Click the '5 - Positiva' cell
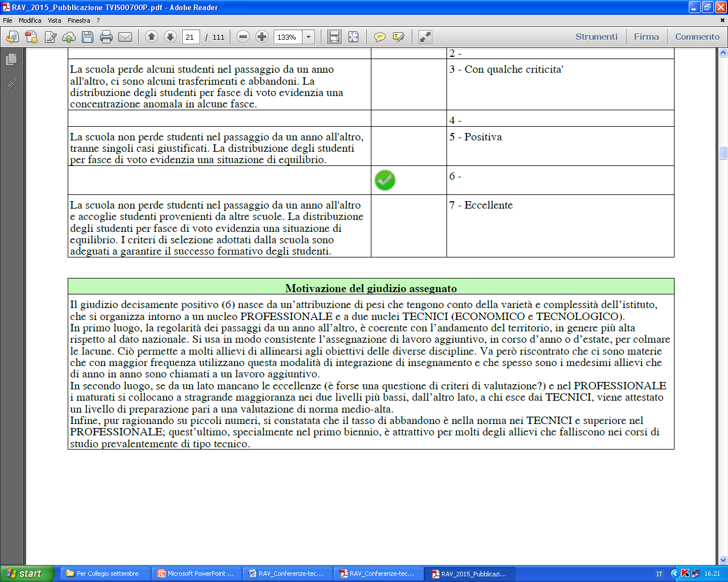Screen dimensions: 728x582 coord(560,146)
